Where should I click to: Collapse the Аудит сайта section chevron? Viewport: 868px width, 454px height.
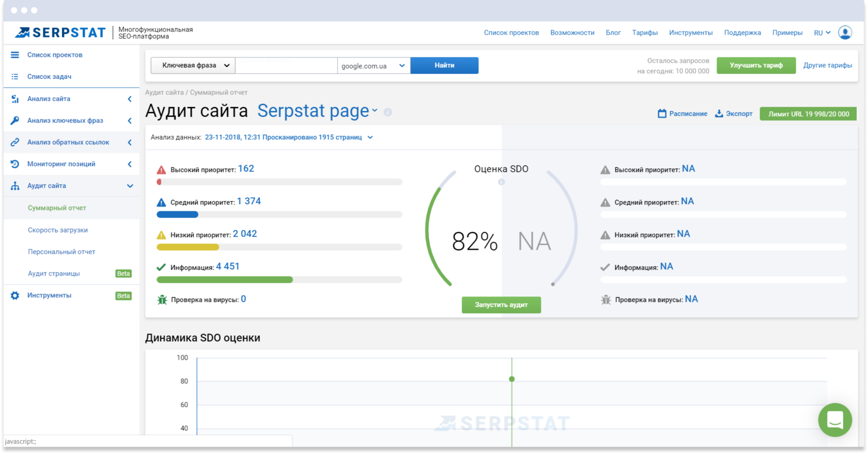130,186
